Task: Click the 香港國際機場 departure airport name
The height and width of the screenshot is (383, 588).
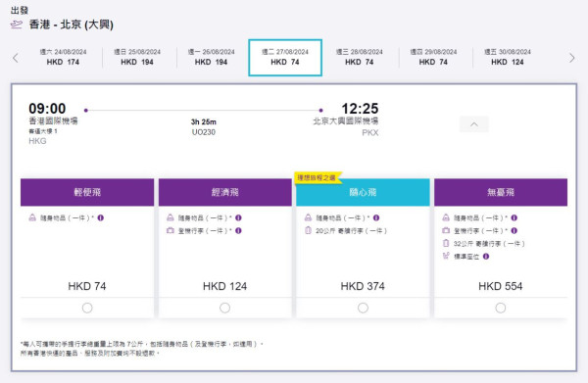Action: pos(53,120)
